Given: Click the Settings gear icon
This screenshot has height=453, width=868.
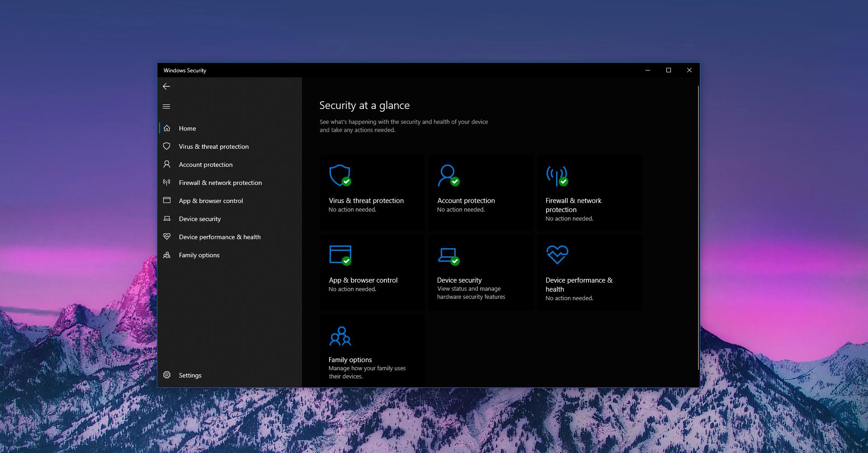Looking at the screenshot, I should point(167,375).
